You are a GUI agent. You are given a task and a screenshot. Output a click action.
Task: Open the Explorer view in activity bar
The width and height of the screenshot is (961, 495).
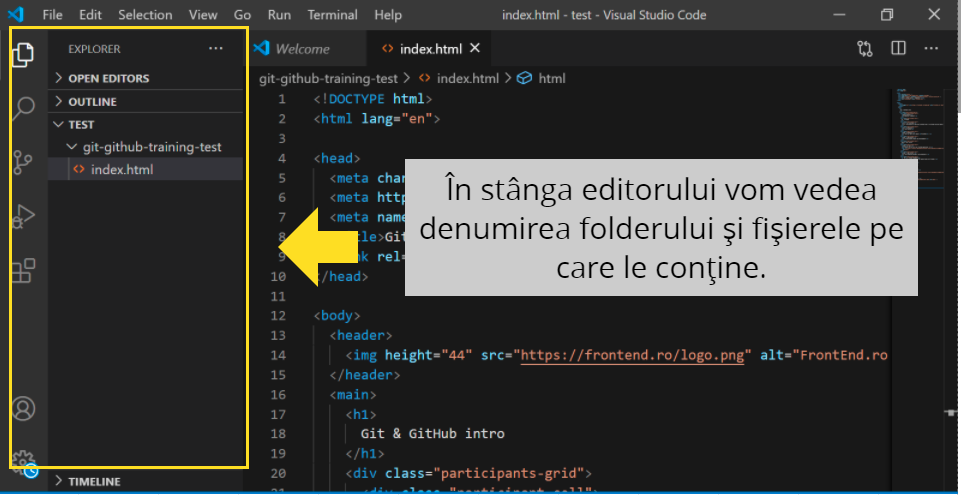(x=23, y=55)
